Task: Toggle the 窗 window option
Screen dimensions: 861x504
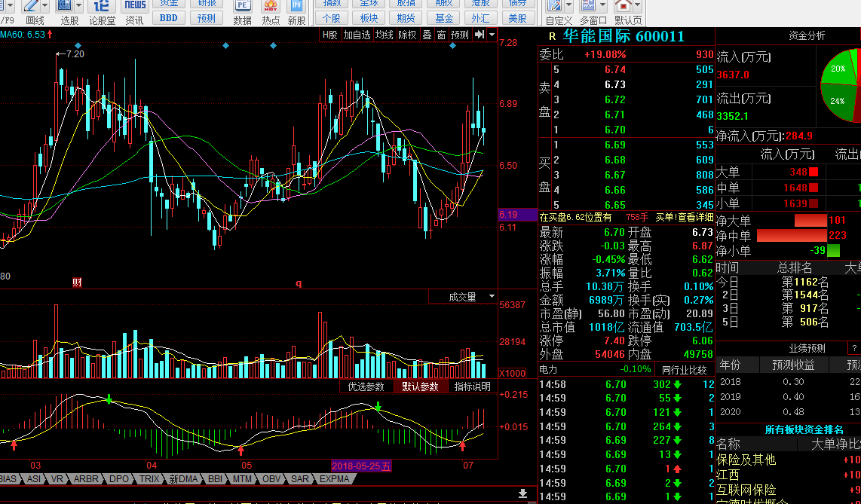Action: 442,35
